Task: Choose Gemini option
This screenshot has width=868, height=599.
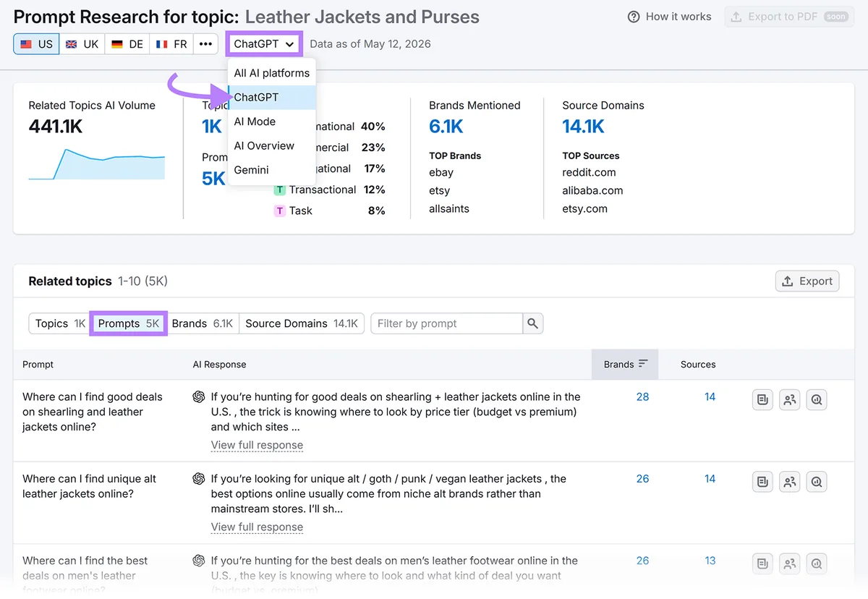Action: [x=271, y=170]
